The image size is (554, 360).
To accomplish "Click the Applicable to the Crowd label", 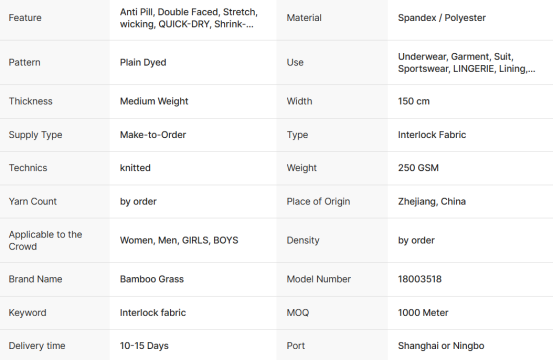I will tap(45, 241).
